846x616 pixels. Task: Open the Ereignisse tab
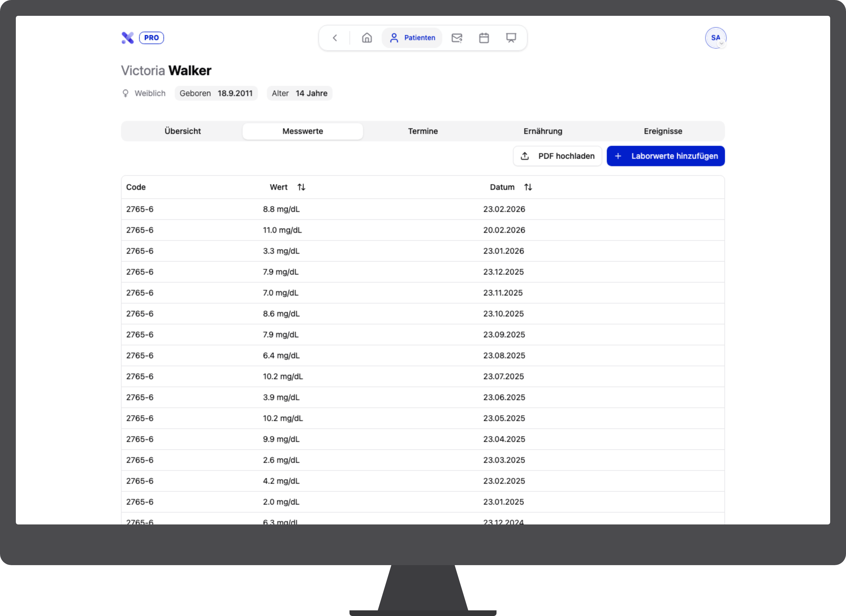click(662, 131)
